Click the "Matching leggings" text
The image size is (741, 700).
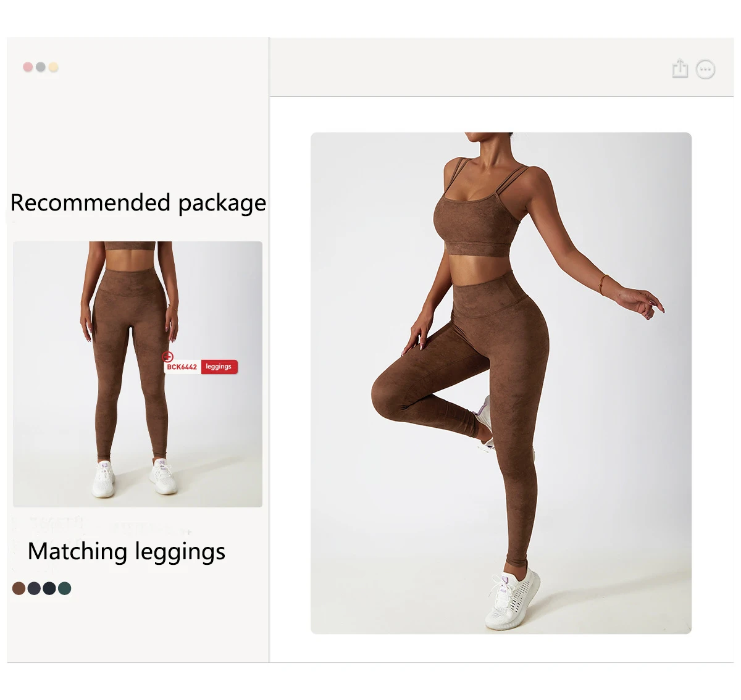click(127, 551)
